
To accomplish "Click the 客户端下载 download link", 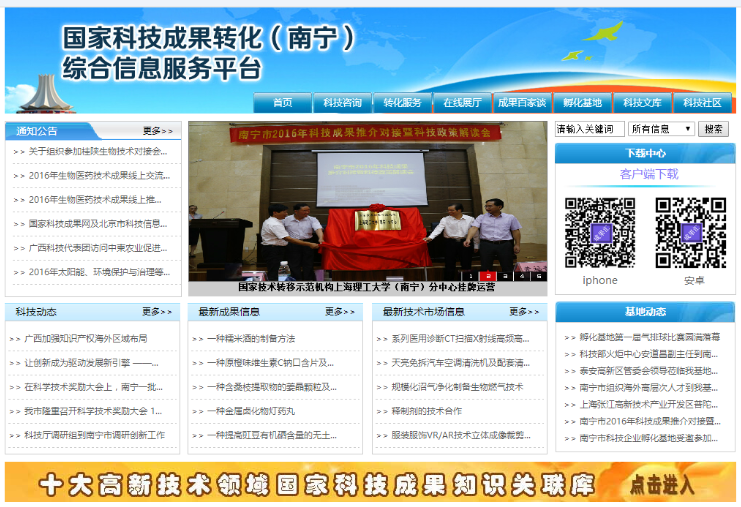I will tap(648, 174).
